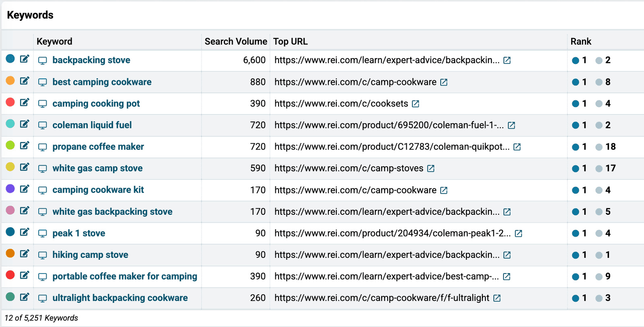
Task: Click edit icon for ultralight backpacking cookware
Action: click(x=25, y=297)
